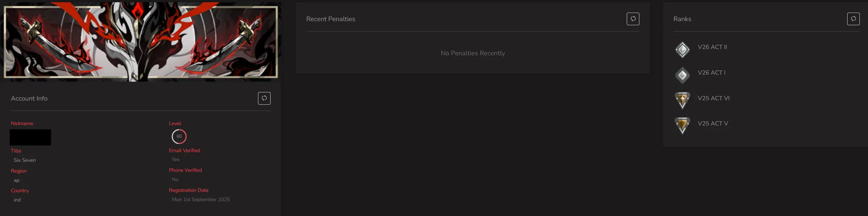868x216 pixels.
Task: Click the hidden nickname box
Action: click(30, 137)
